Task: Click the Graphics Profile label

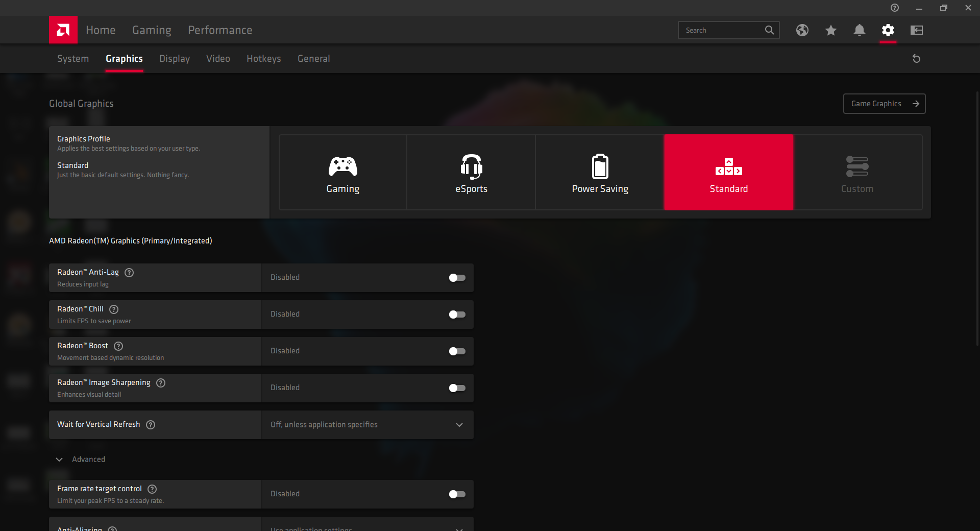Action: (84, 139)
